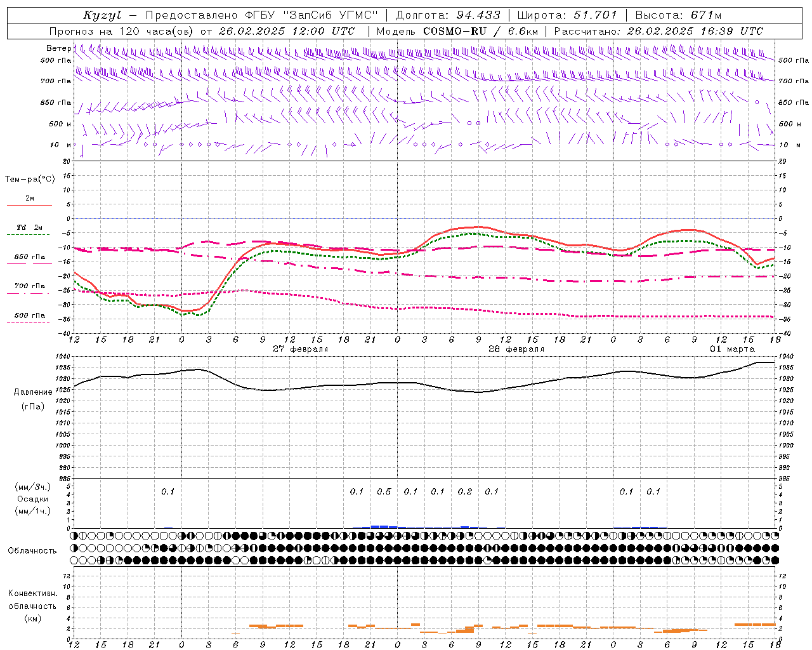Click the "Ветер" wind panel label
The width and height of the screenshot is (812, 650).
[x=58, y=48]
